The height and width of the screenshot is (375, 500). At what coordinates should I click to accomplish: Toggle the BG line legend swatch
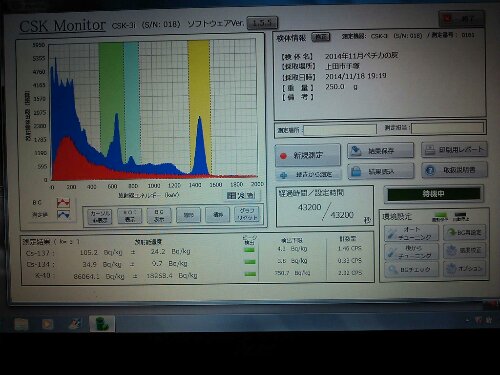coord(63,202)
